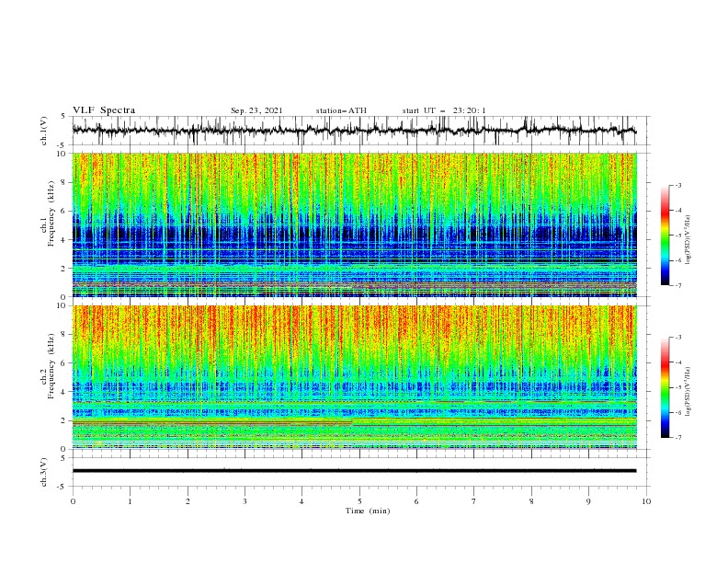Click the '-3' tick on ch.1 color bar
The height and width of the screenshot is (563, 728).
click(x=677, y=185)
